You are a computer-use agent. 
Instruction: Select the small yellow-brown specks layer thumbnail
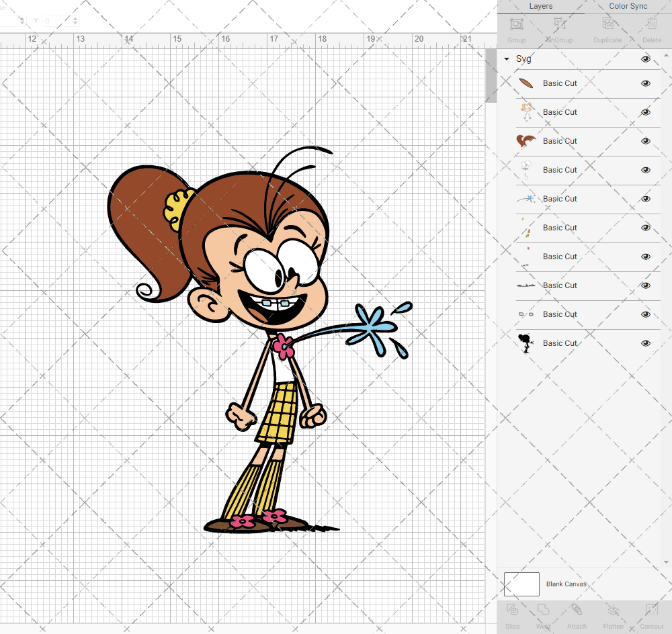pyautogui.click(x=526, y=228)
